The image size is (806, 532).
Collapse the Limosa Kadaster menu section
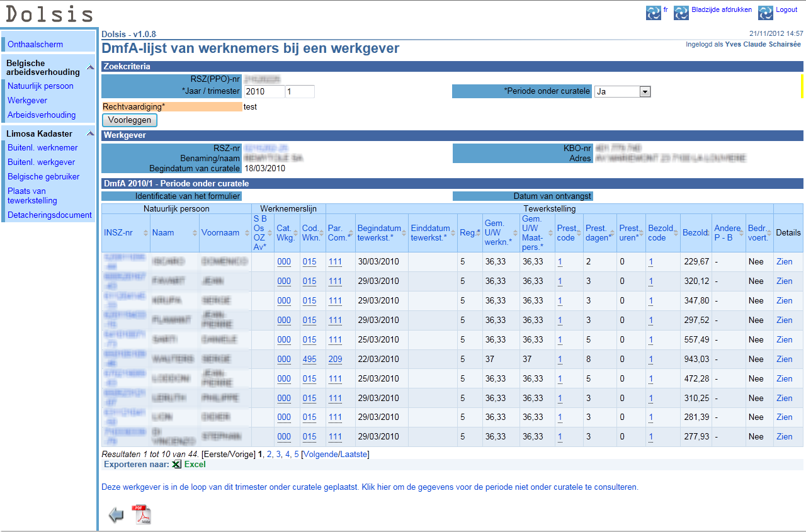90,134
